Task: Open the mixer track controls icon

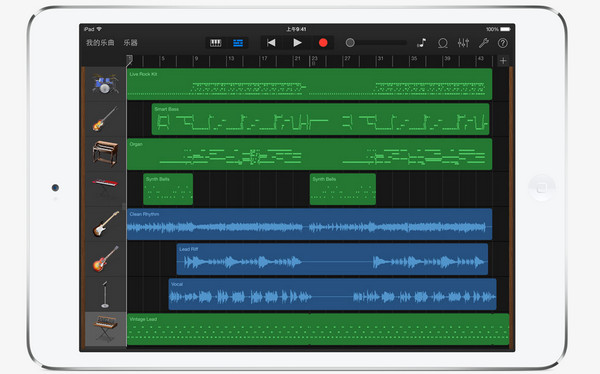Action: [x=463, y=43]
